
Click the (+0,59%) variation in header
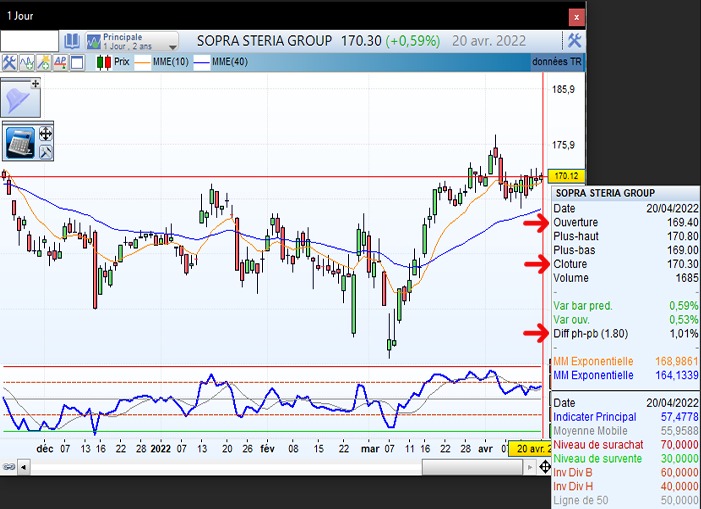tap(413, 41)
